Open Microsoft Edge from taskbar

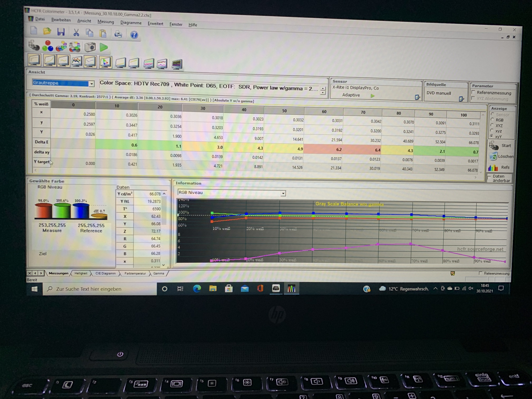197,288
